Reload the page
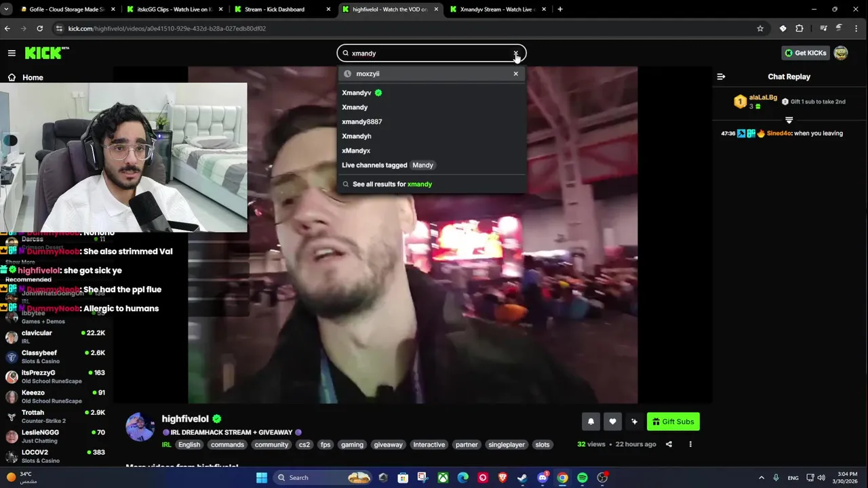Screen dimensions: 868x488 39,28
